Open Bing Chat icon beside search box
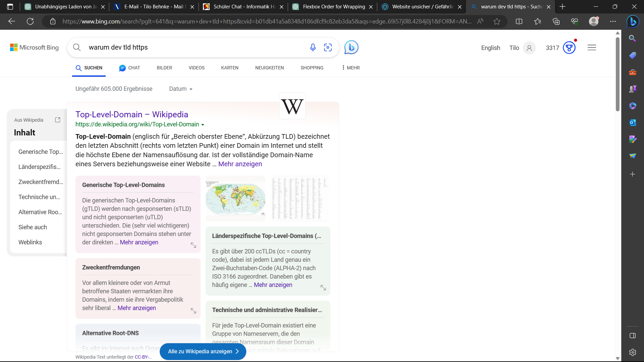Image resolution: width=644 pixels, height=362 pixels. point(351,48)
